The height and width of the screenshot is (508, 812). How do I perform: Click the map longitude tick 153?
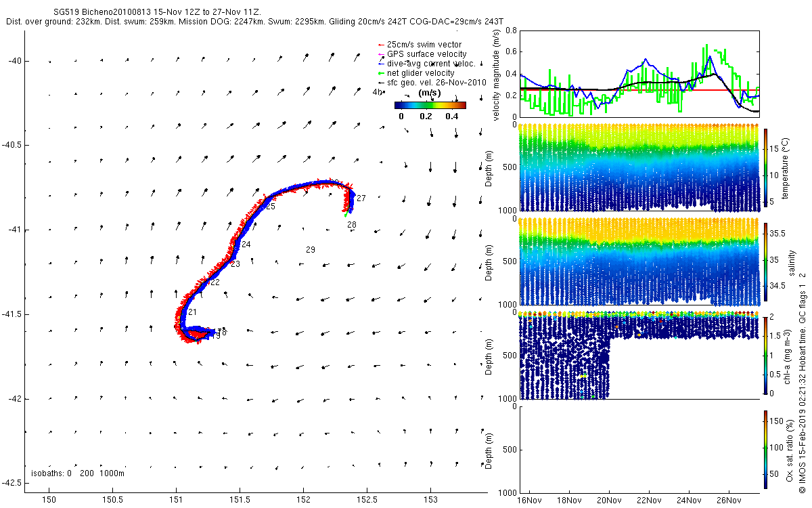pyautogui.click(x=431, y=500)
